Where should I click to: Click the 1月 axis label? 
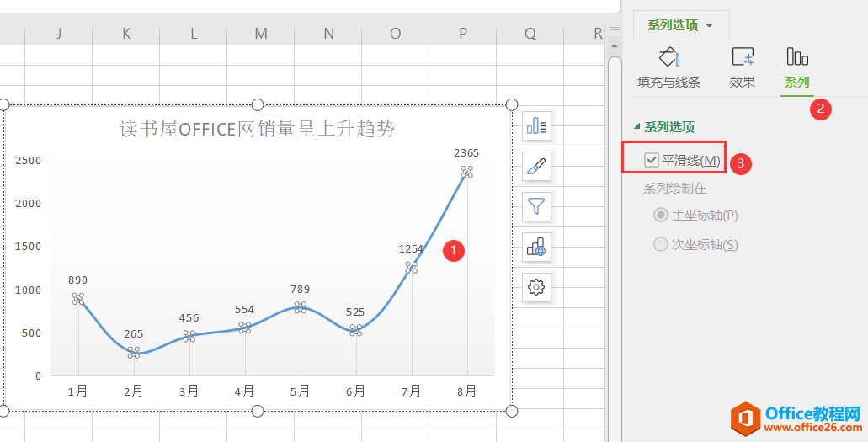(x=78, y=391)
